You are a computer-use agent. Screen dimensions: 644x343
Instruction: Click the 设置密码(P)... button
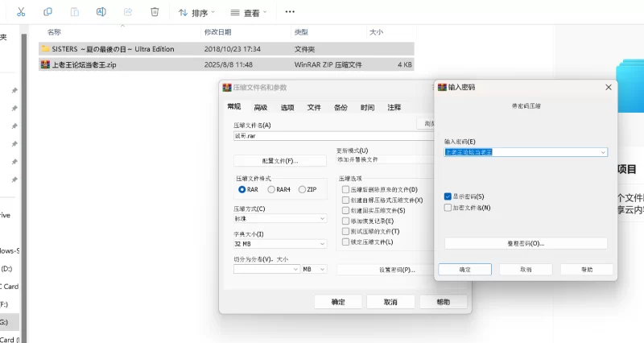(x=386, y=270)
